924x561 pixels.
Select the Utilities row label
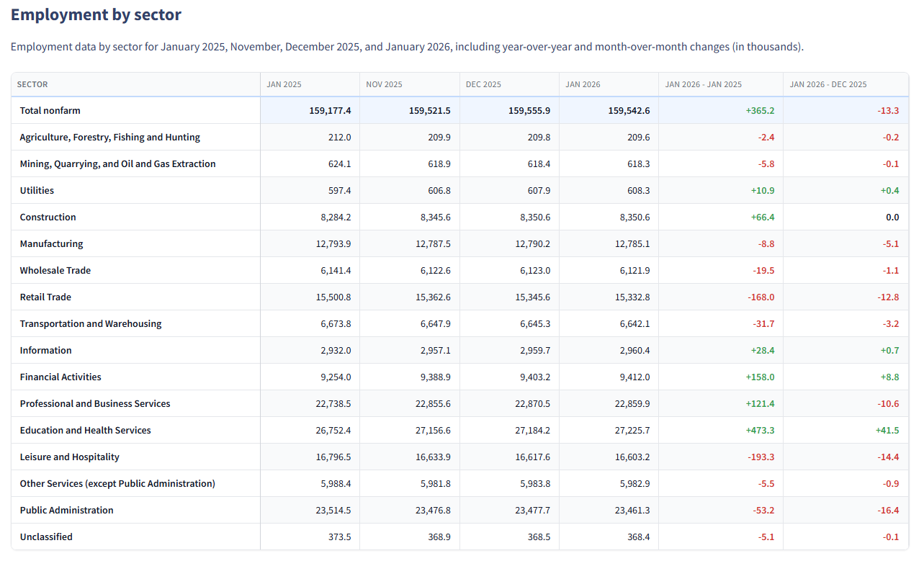click(37, 191)
